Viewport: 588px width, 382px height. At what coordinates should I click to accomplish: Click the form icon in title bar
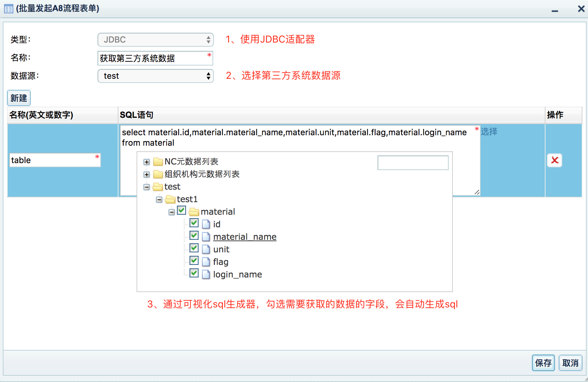[9, 9]
